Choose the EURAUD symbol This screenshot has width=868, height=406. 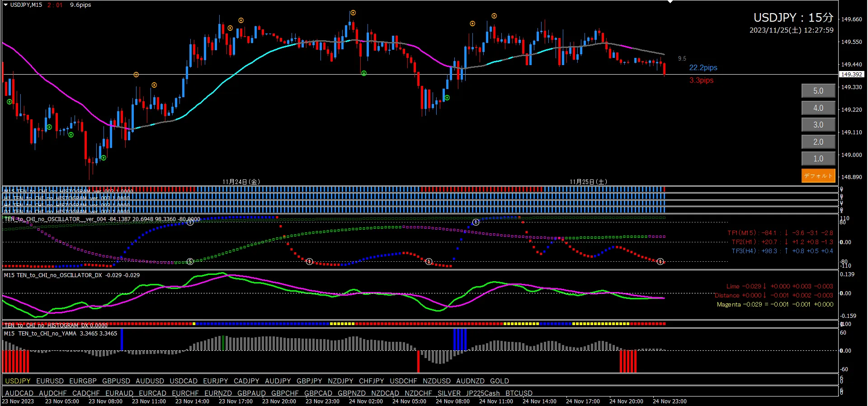point(119,393)
